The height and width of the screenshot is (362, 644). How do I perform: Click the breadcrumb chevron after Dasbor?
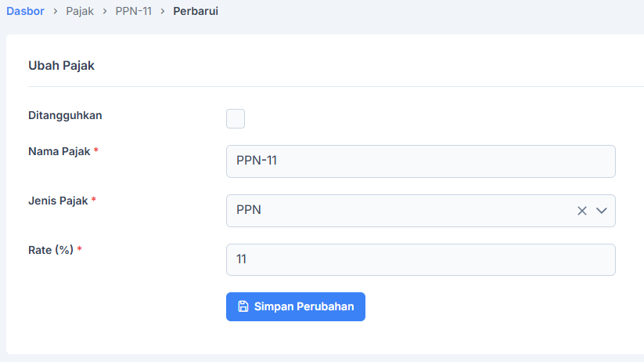click(x=56, y=13)
